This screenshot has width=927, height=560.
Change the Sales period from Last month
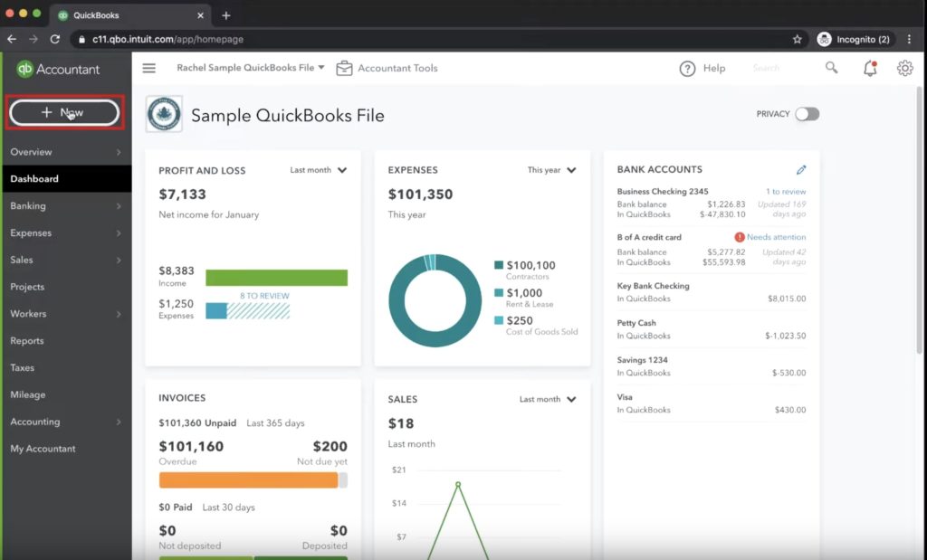point(548,399)
